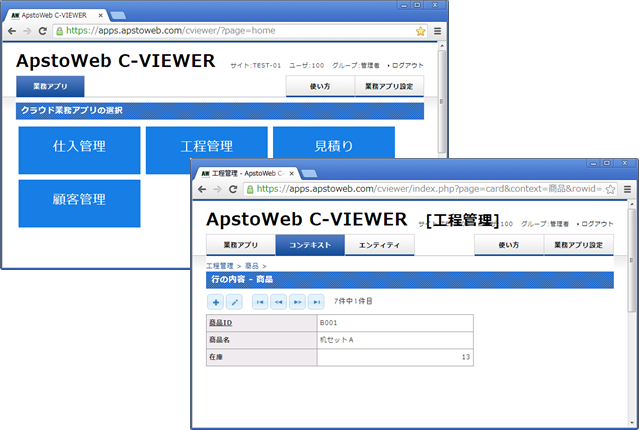Click the 商品ID field label

pyautogui.click(x=220, y=323)
